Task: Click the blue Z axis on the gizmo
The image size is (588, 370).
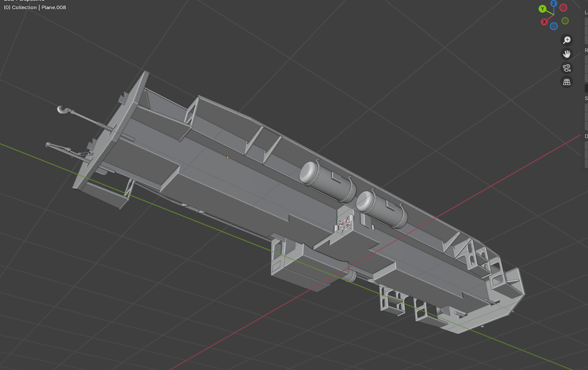Action: click(x=554, y=4)
